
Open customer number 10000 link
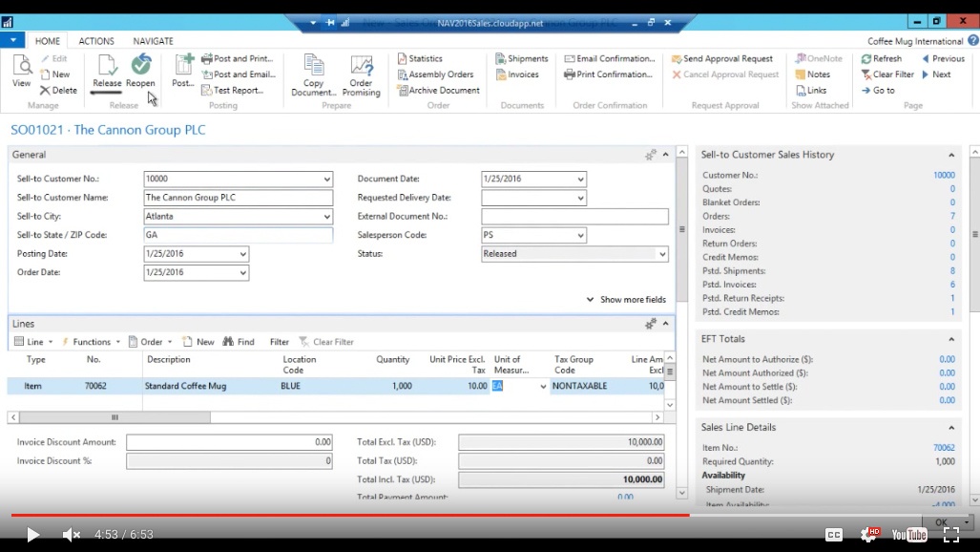click(x=944, y=175)
